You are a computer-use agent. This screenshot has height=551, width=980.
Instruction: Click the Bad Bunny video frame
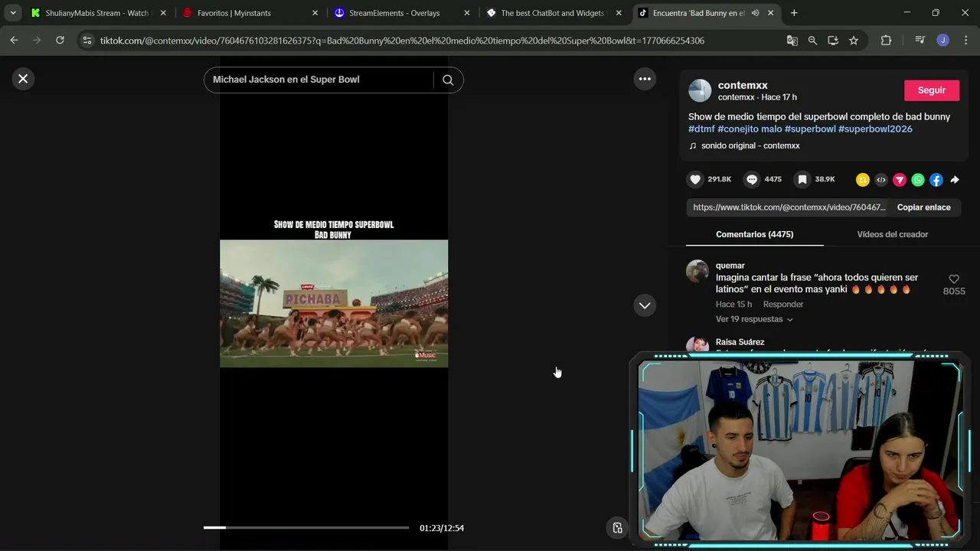[x=334, y=304]
